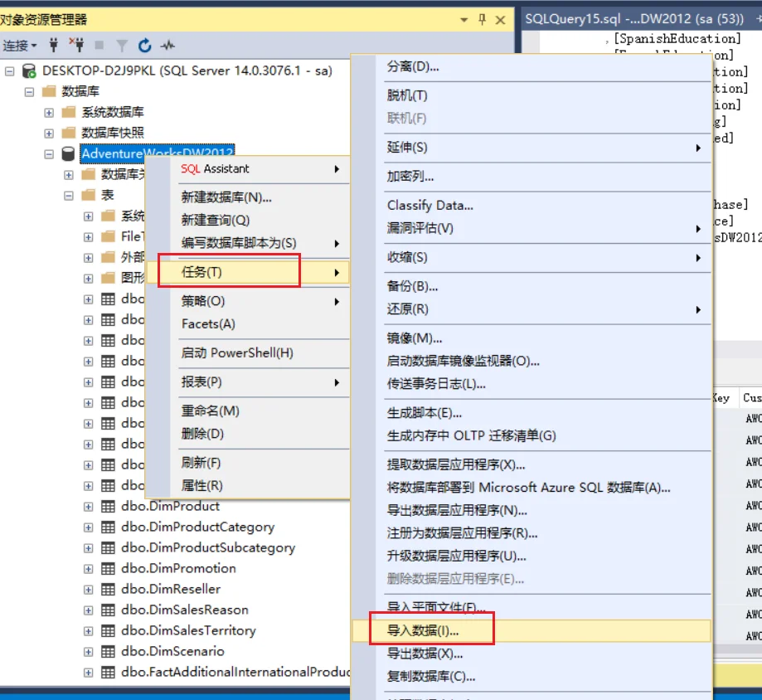Click the disconnect plug icon with red X
The height and width of the screenshot is (700, 762).
tap(76, 46)
